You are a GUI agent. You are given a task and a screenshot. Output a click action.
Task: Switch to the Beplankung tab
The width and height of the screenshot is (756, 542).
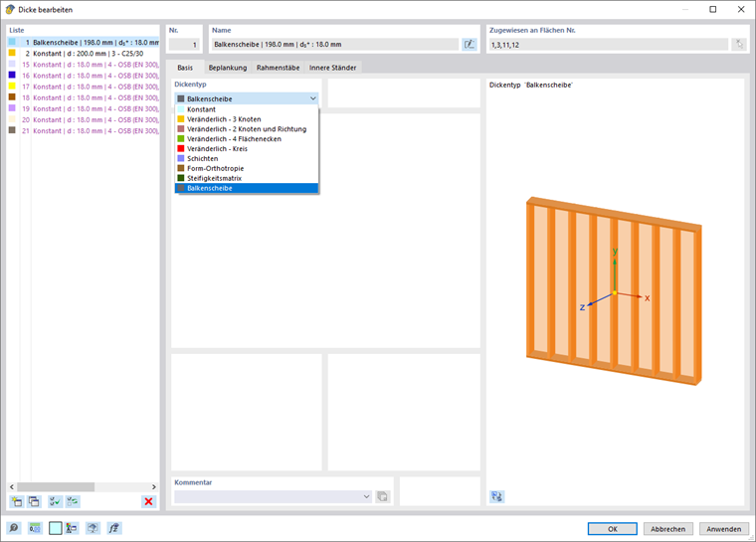click(x=228, y=68)
